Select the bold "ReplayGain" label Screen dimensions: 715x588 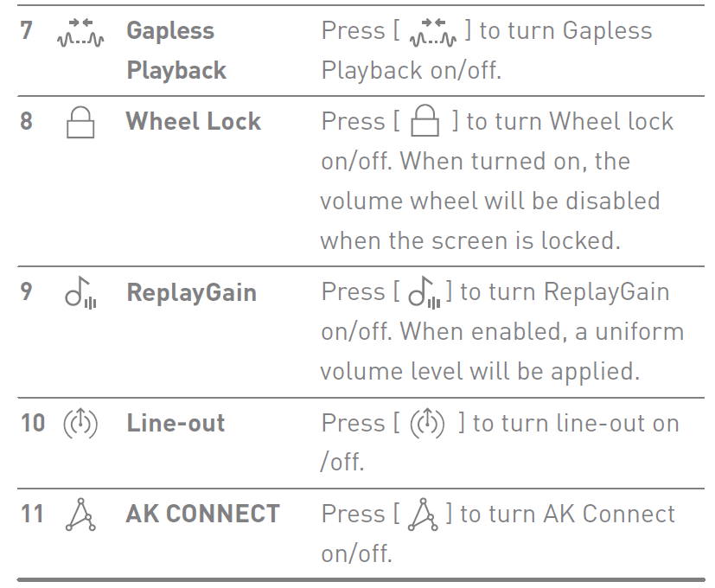point(192,292)
